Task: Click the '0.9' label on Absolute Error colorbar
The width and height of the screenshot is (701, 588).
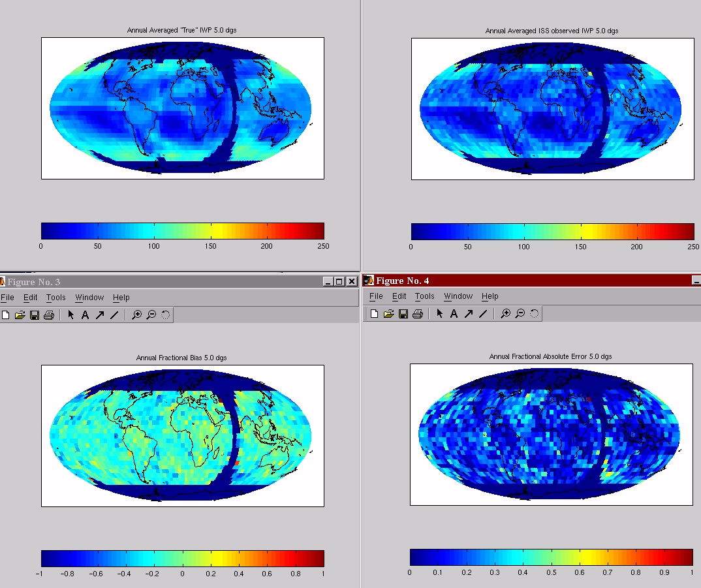Action: coord(664,572)
